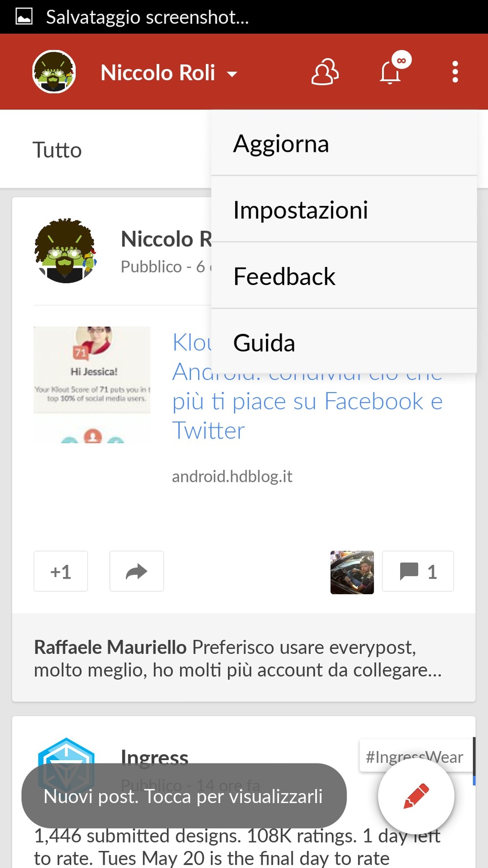Tap the #IngressWear hashtag
The image size is (488, 868).
click(x=414, y=757)
